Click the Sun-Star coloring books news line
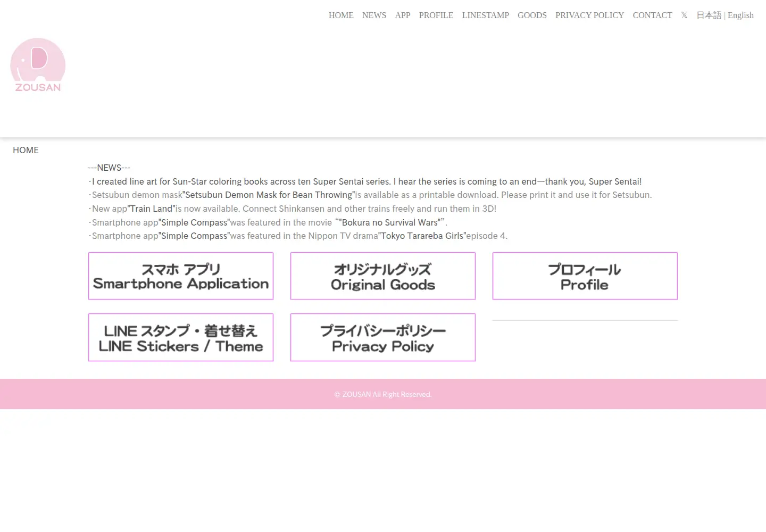Image resolution: width=766 pixels, height=532 pixels. (365, 181)
